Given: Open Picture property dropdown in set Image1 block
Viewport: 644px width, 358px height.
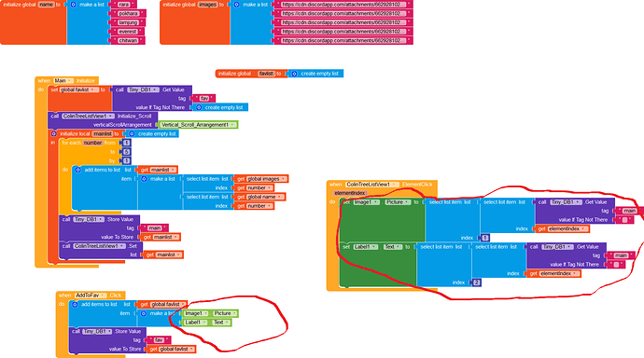Looking at the screenshot, I should point(406,202).
